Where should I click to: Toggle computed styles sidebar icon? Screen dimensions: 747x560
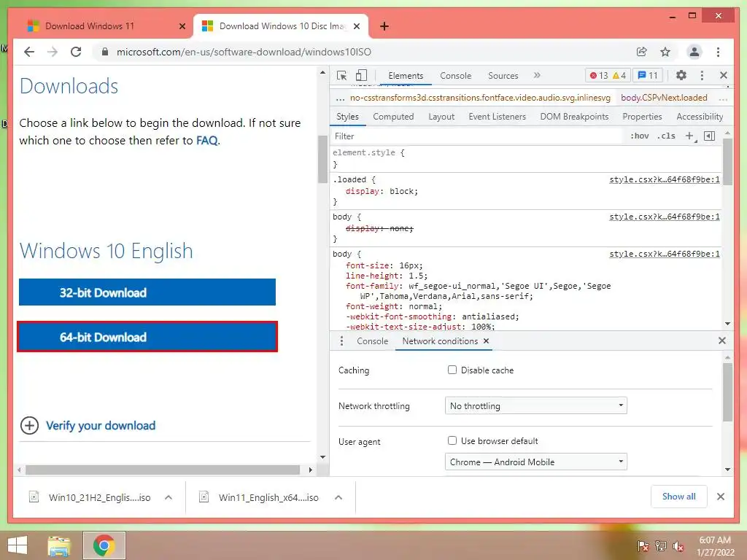709,136
